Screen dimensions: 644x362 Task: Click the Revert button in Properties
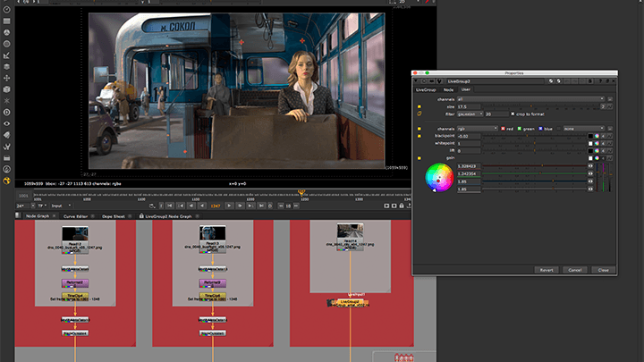pyautogui.click(x=547, y=270)
